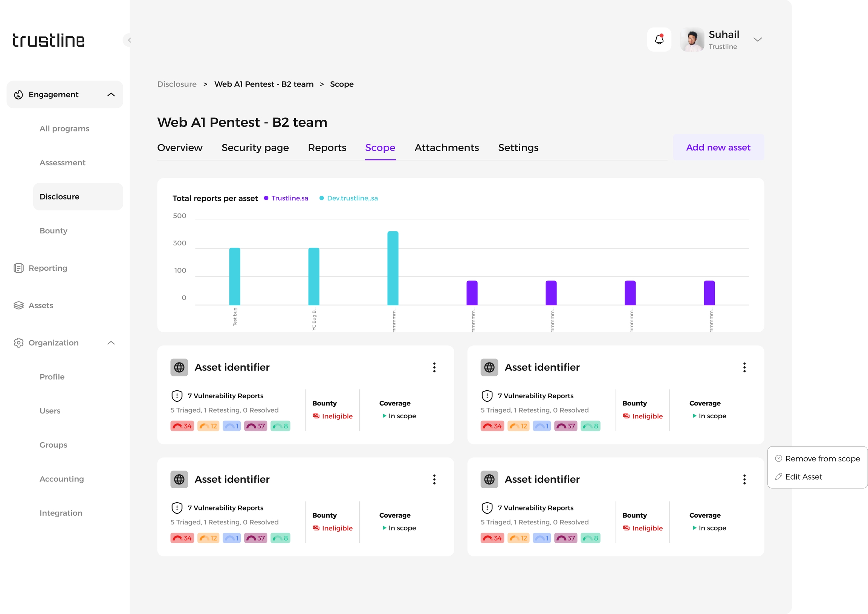The height and width of the screenshot is (614, 868).
Task: Open the bottom-right asset card's kebab menu
Action: 744,479
